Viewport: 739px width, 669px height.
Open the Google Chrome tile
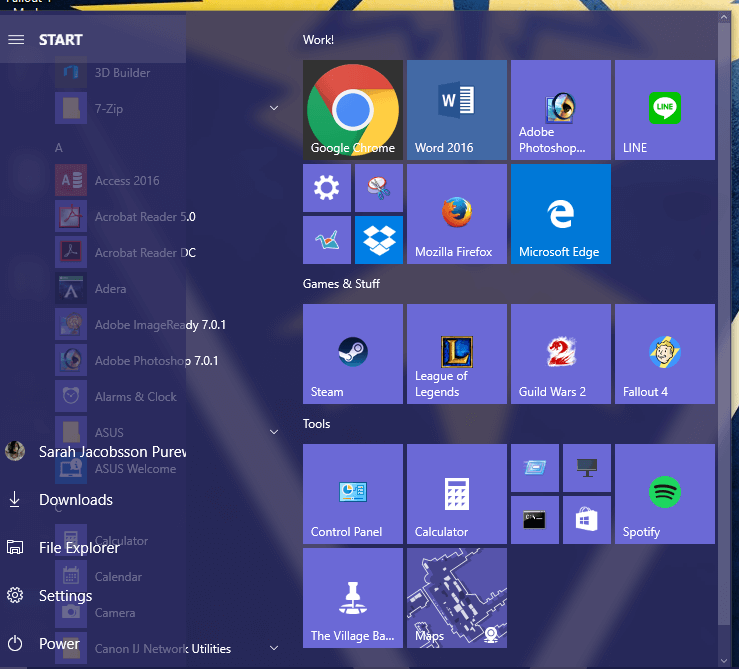(353, 110)
